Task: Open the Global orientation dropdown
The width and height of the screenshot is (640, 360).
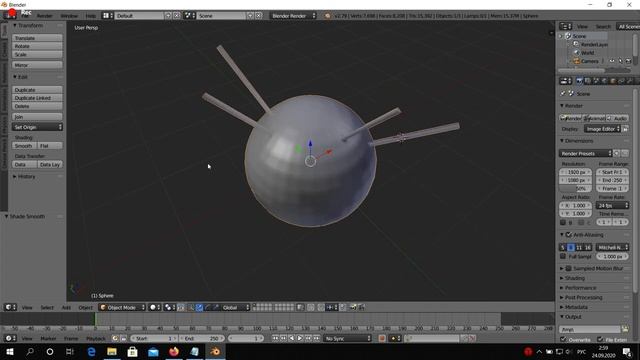Action: (x=235, y=307)
